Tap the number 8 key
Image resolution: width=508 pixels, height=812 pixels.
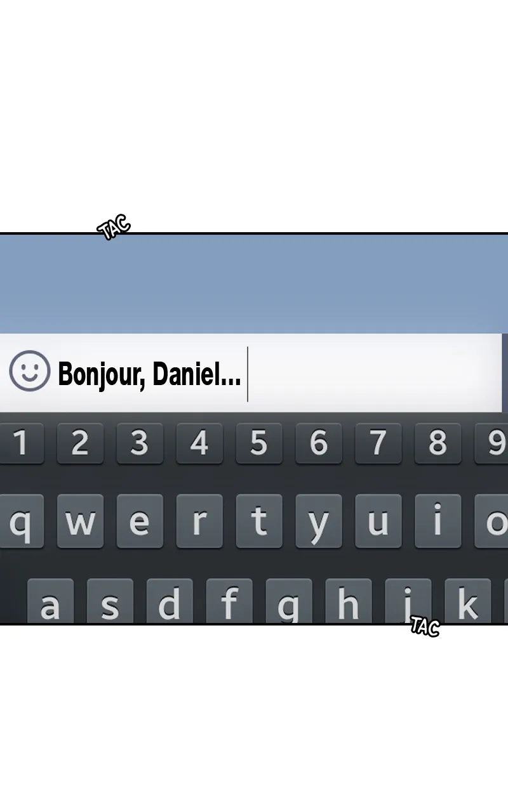coord(438,443)
